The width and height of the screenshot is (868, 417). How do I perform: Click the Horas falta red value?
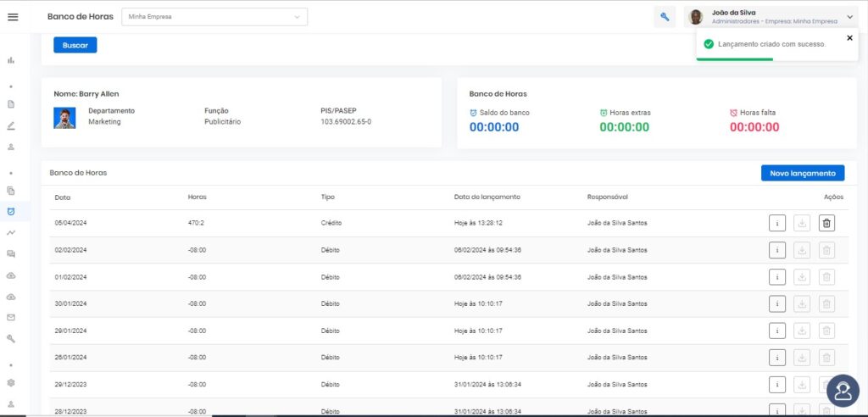pos(754,127)
